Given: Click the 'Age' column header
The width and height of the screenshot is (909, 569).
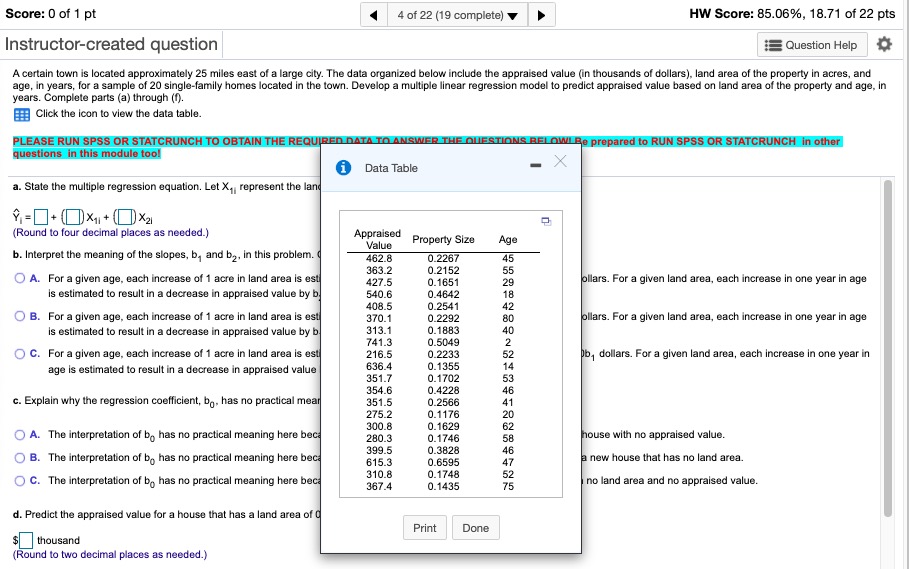Looking at the screenshot, I should (x=508, y=239).
